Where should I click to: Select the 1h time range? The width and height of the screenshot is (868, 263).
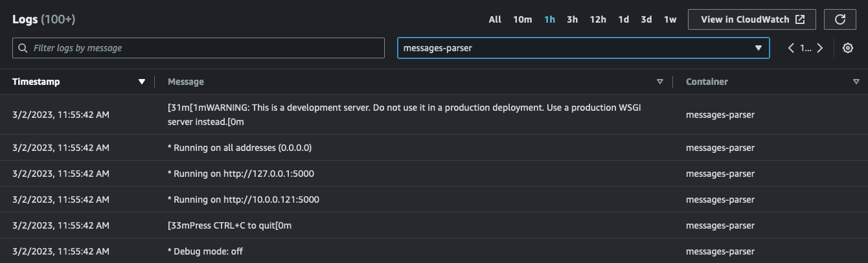pos(549,19)
